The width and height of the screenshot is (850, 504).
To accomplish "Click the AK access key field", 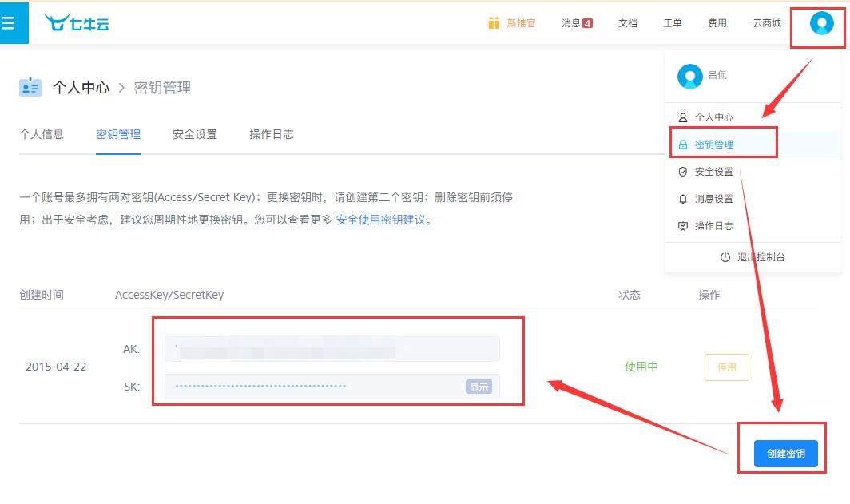I will (332, 349).
